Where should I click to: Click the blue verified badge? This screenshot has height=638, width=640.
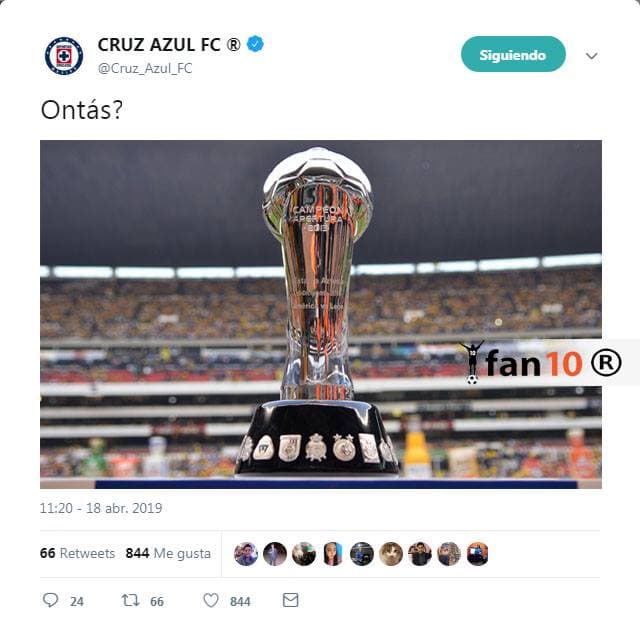(255, 44)
